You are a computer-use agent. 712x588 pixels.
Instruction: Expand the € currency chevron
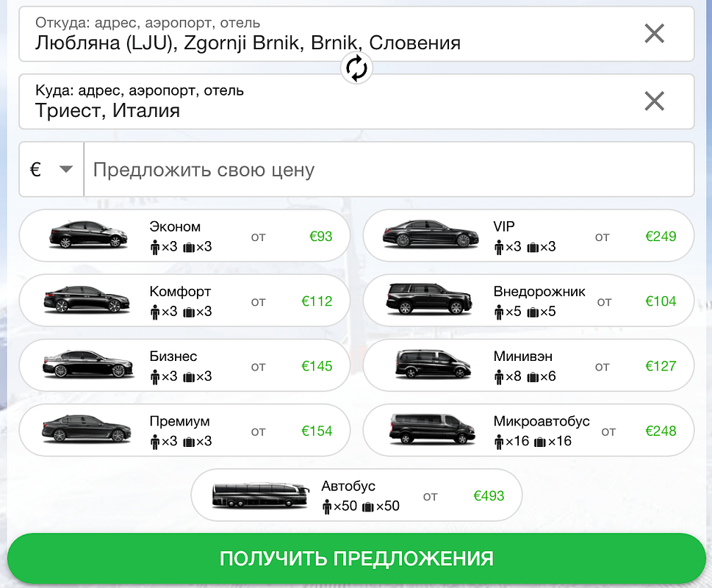tap(66, 169)
